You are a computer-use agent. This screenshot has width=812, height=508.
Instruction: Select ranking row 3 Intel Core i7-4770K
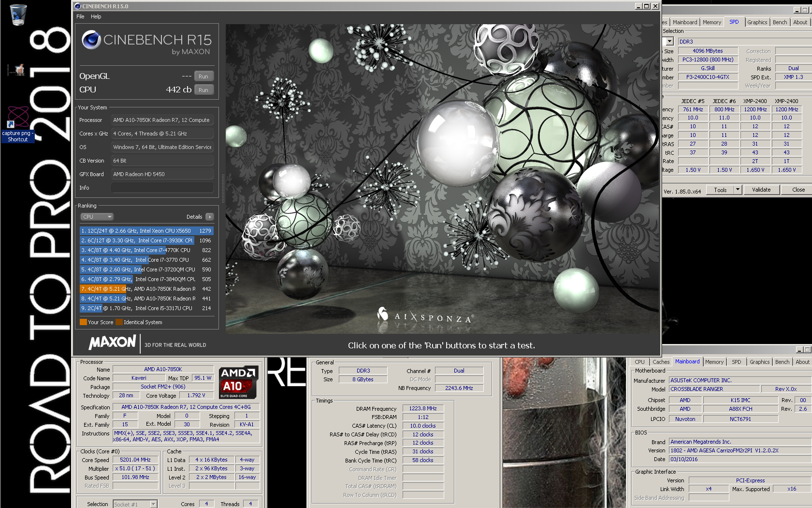click(x=146, y=250)
